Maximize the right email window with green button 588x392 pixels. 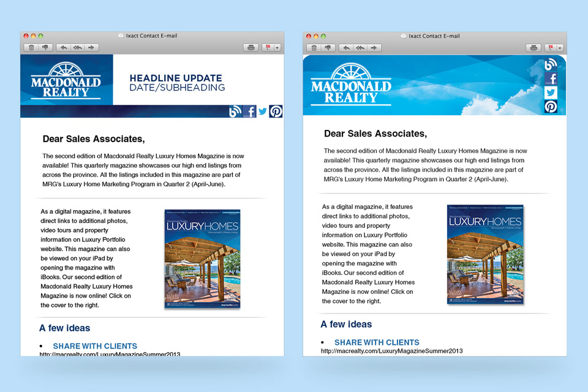tap(323, 36)
